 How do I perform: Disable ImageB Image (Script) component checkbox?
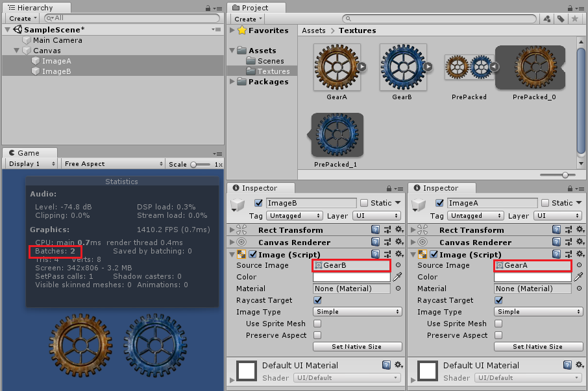pos(252,254)
